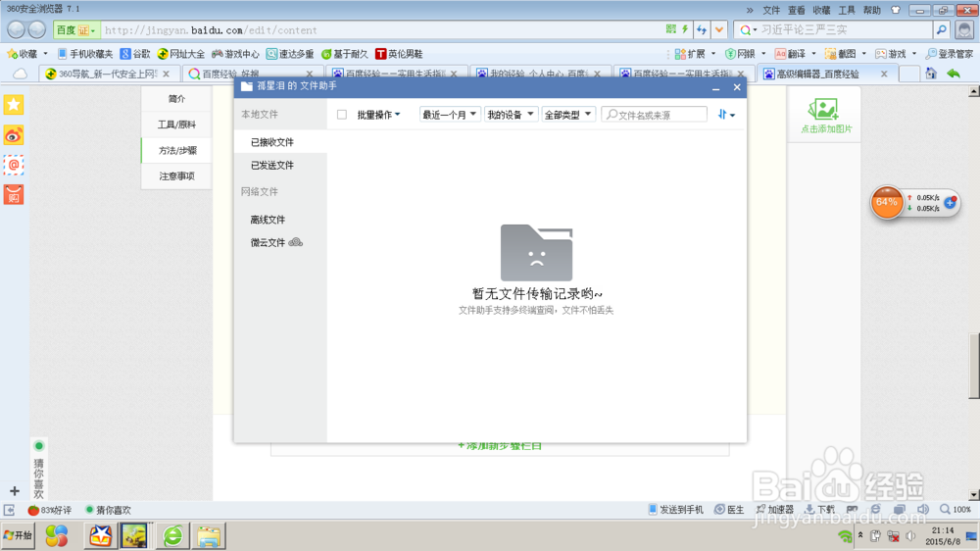This screenshot has width=980, height=551.
Task: Click the 文件名或来源 search field
Action: point(655,115)
